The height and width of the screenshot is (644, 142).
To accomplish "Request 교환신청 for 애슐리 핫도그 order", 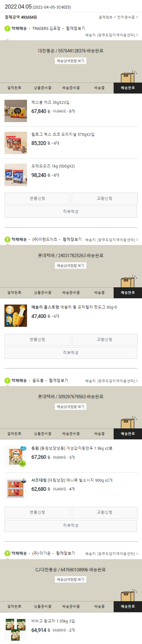I will [x=105, y=340].
